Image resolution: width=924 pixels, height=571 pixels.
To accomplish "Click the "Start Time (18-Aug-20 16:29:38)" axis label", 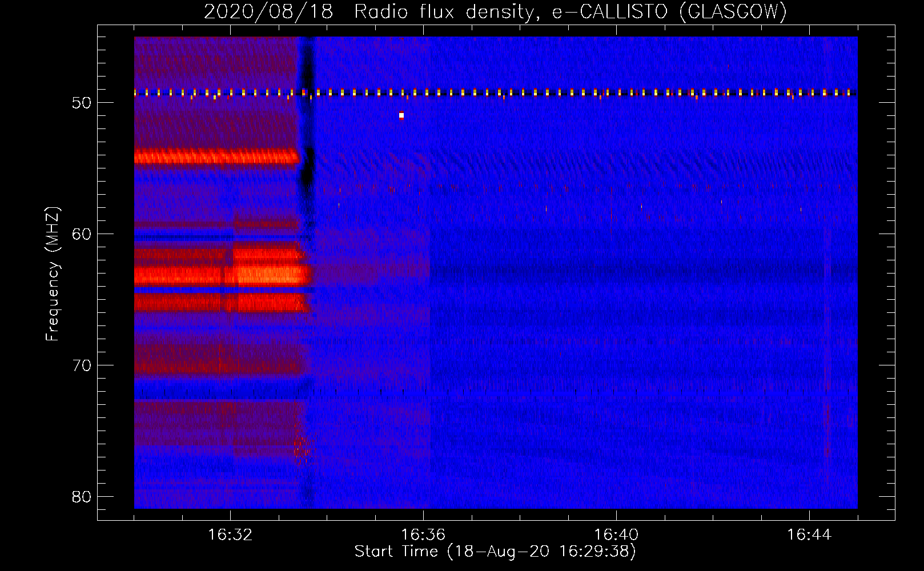I will (x=495, y=552).
